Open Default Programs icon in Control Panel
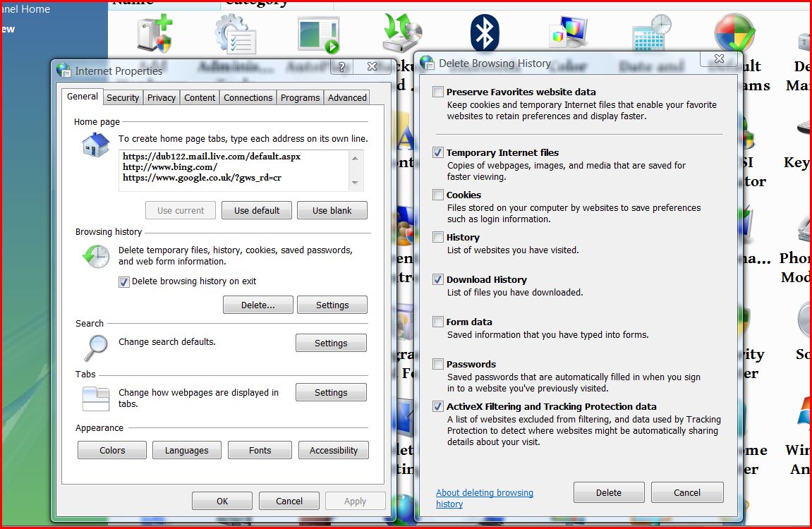Viewport: 812px width, 529px height. coord(734,32)
